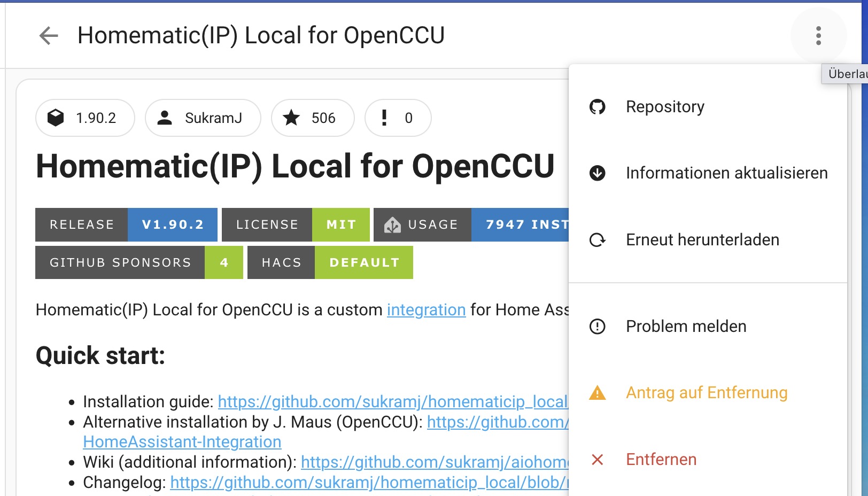Image resolution: width=868 pixels, height=496 pixels.
Task: Open the three-dot overflow menu
Action: coord(818,36)
